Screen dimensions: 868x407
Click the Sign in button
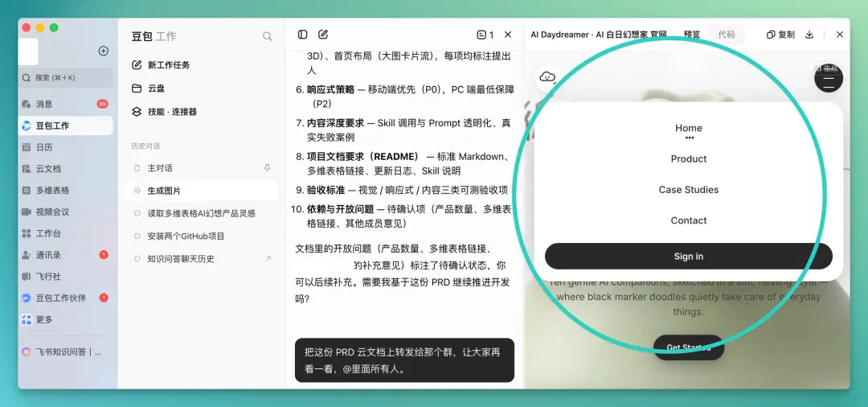[x=689, y=257]
